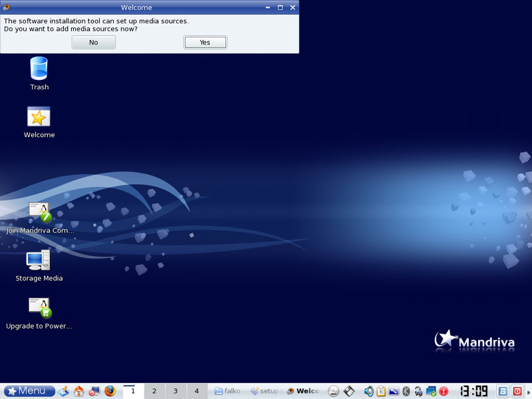Expand the hidden panel arrow at far right

pos(528,392)
